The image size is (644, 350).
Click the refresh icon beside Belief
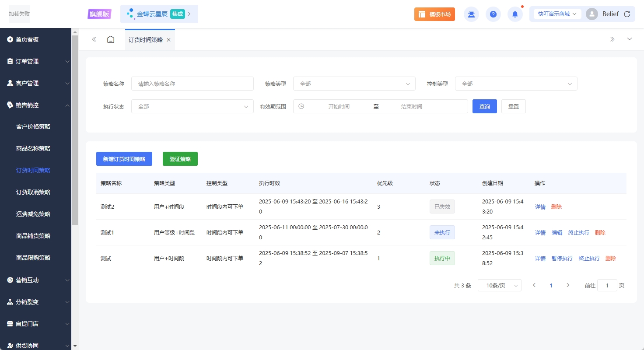[x=627, y=14]
